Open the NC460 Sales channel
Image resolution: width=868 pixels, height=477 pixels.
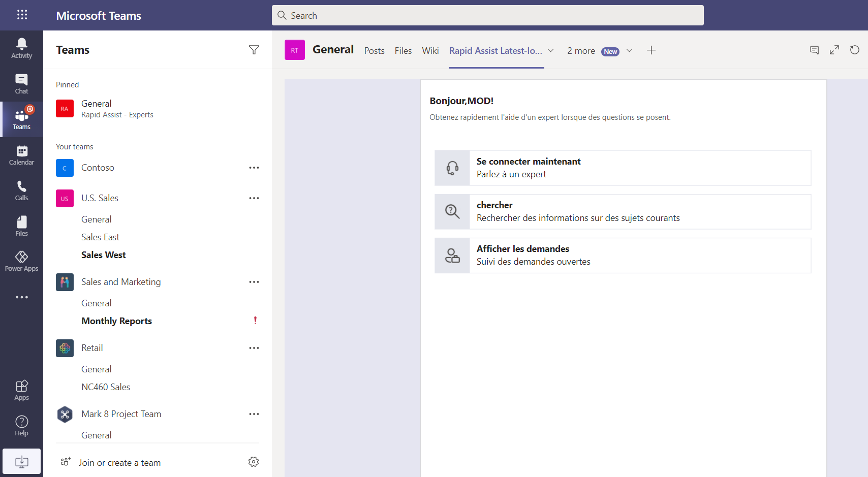(x=106, y=387)
